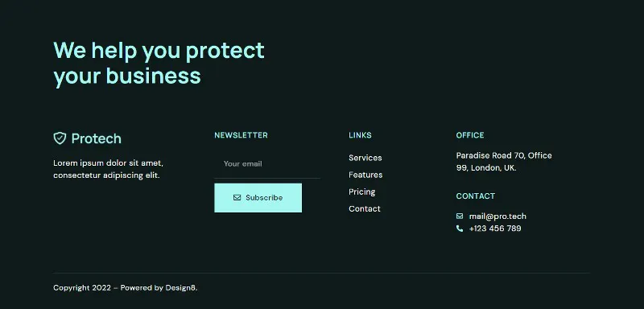Viewport: 644px width, 309px height.
Task: Click the Subscribe button
Action: pos(258,198)
